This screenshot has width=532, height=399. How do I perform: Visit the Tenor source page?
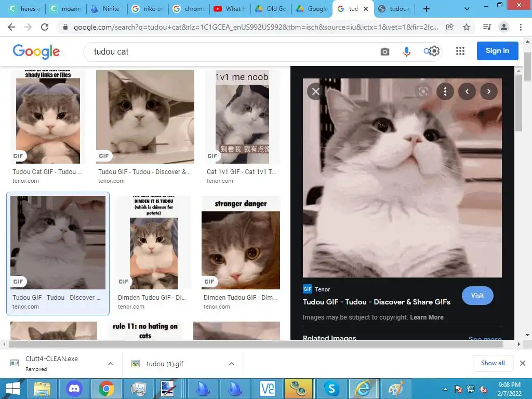[x=477, y=296]
